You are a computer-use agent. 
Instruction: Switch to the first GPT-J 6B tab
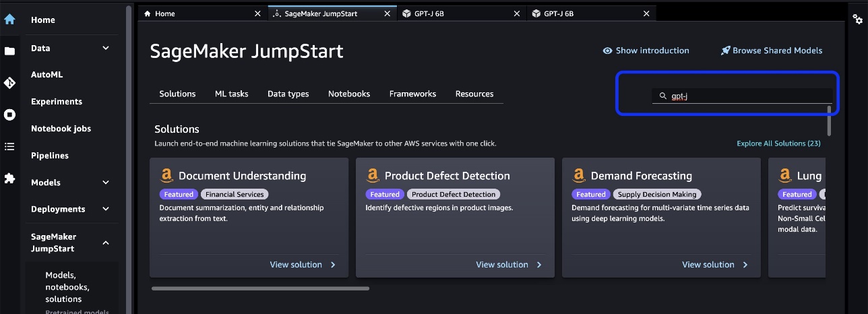(x=461, y=13)
